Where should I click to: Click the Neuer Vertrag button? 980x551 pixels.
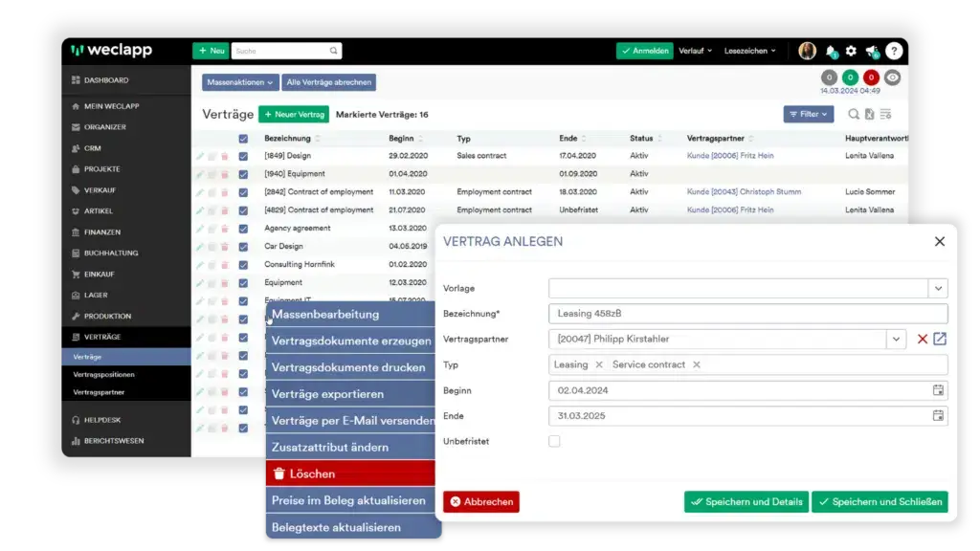(x=294, y=114)
